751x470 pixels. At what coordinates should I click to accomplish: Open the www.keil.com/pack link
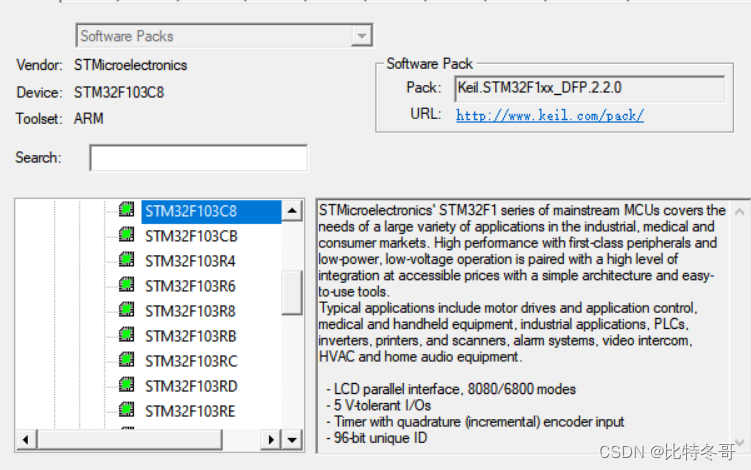click(x=549, y=115)
